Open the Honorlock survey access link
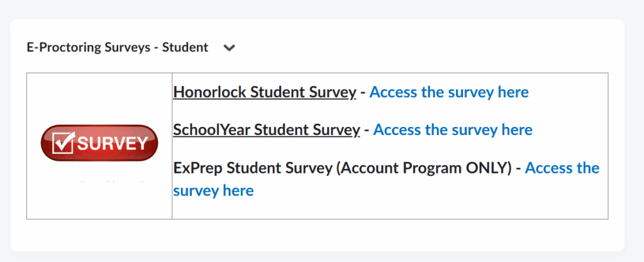The image size is (644, 262). coord(448,92)
